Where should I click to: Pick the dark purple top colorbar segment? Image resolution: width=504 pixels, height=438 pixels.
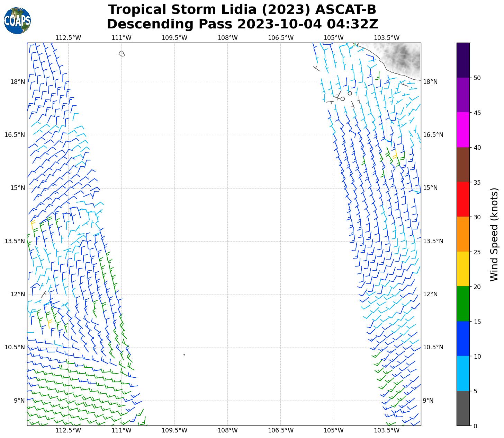463,60
